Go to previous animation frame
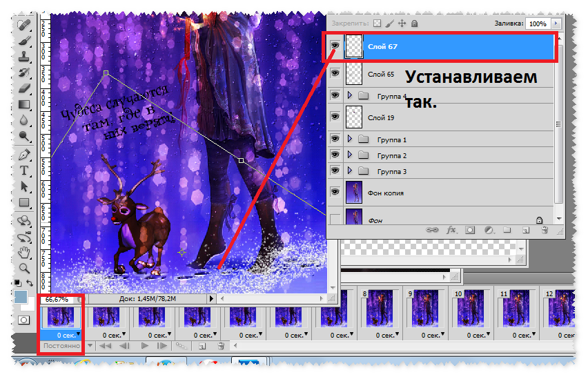This screenshot has height=377, width=588. coord(124,345)
